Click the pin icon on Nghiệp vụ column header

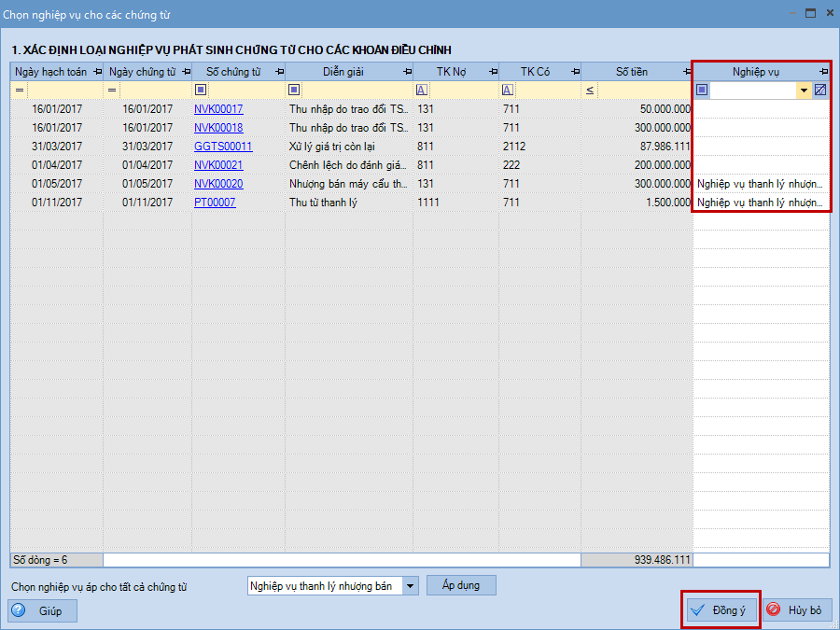click(x=823, y=72)
